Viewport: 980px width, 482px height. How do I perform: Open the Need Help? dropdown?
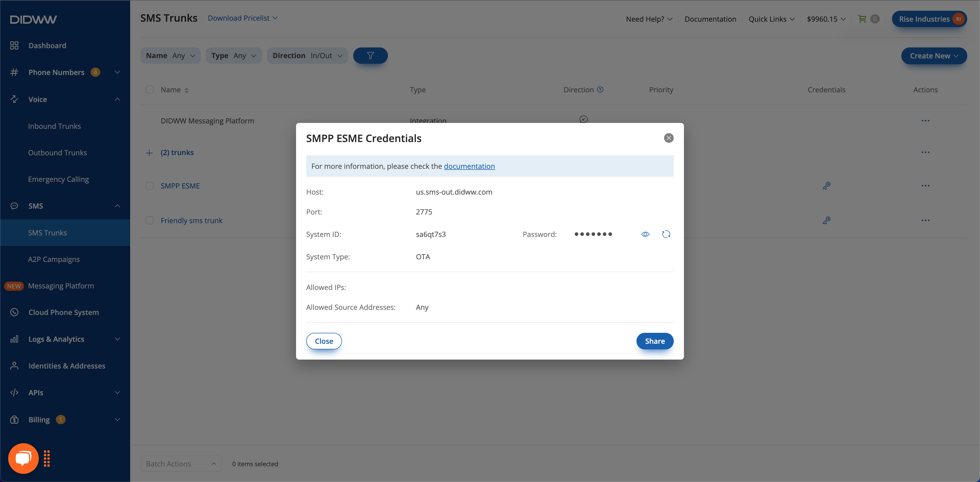pyautogui.click(x=649, y=19)
